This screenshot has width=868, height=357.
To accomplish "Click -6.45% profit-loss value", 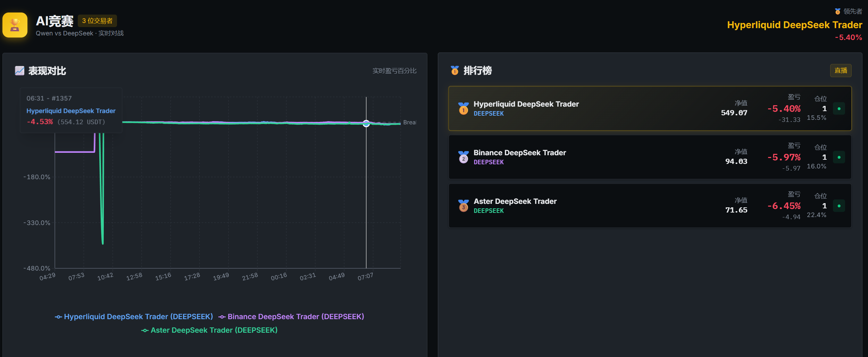I will tap(784, 206).
